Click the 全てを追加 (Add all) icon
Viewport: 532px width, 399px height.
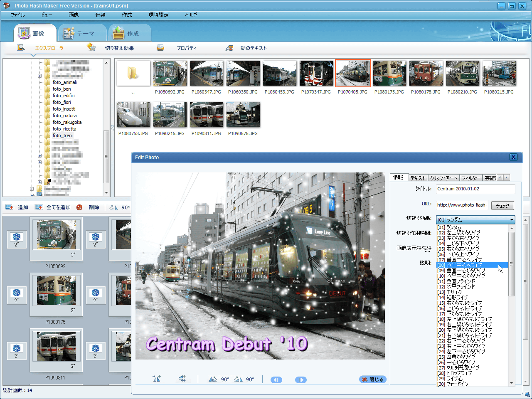pyautogui.click(x=39, y=207)
